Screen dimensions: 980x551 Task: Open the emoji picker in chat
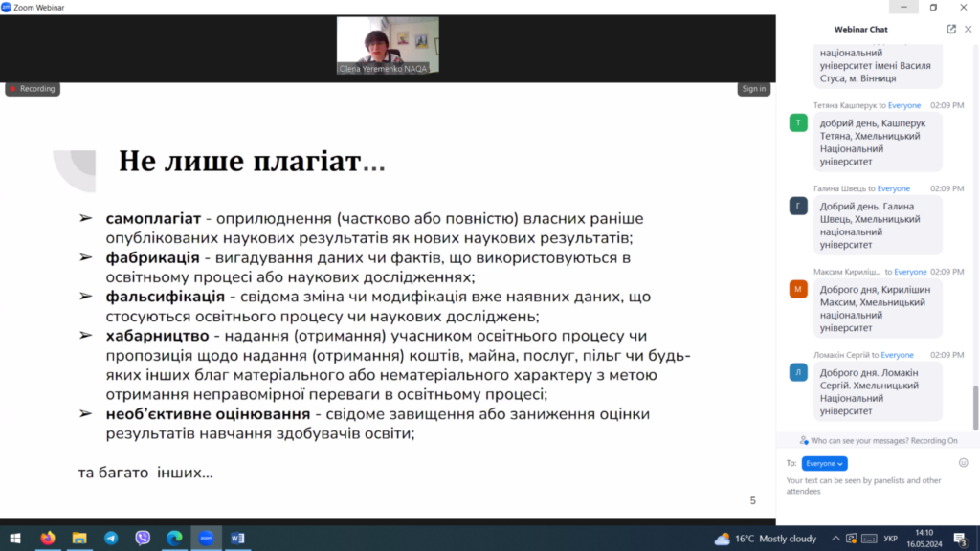coord(963,463)
